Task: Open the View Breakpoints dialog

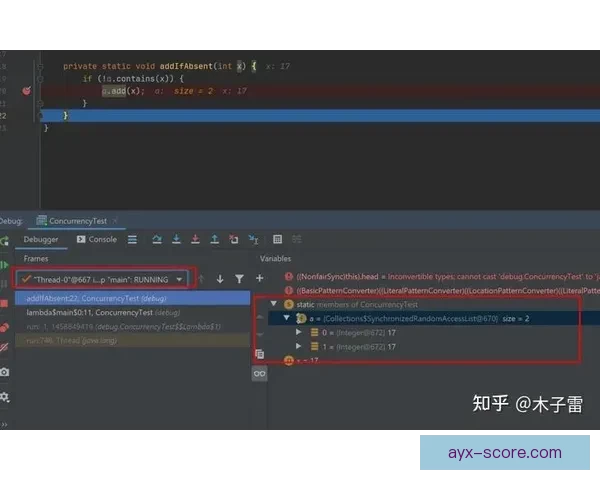Action: (4, 327)
